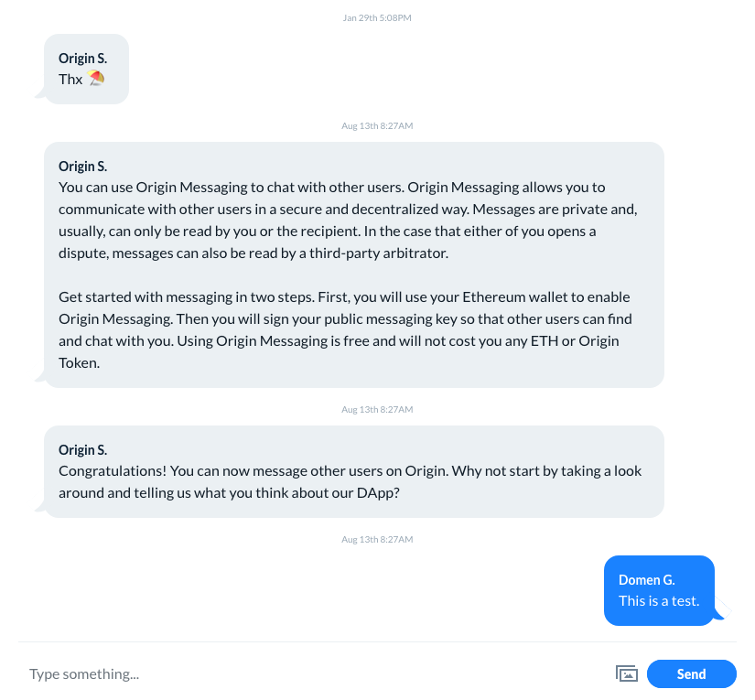The height and width of the screenshot is (700, 755).
Task: Click Origin S. name on Thx message
Action: [x=82, y=58]
